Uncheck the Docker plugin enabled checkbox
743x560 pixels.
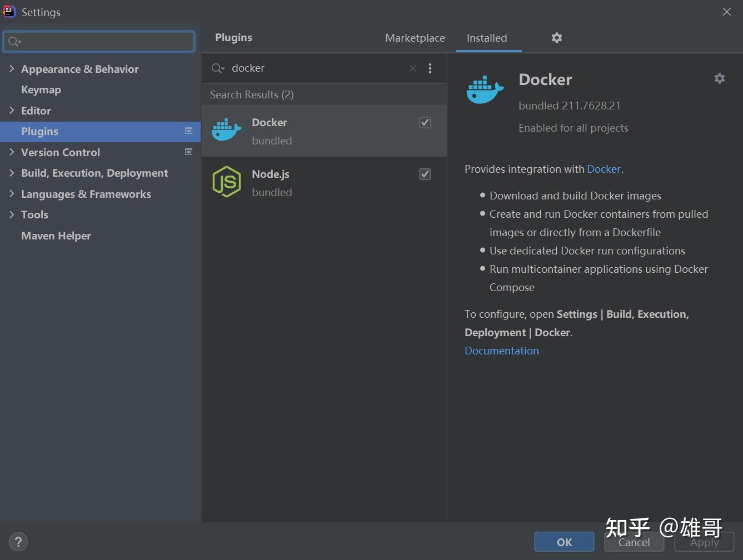click(x=425, y=122)
